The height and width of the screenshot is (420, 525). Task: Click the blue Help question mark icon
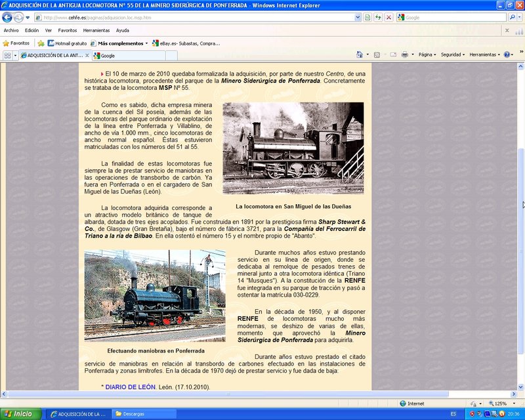pos(507,54)
